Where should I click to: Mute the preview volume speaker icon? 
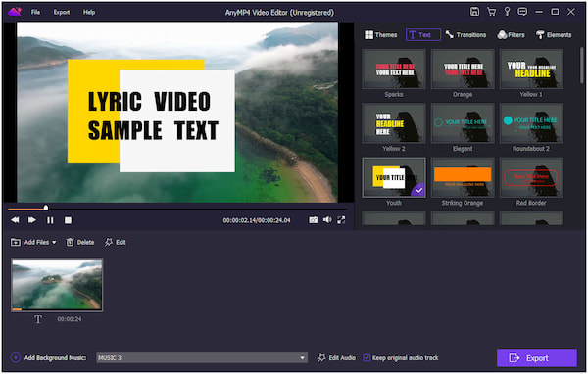(327, 220)
